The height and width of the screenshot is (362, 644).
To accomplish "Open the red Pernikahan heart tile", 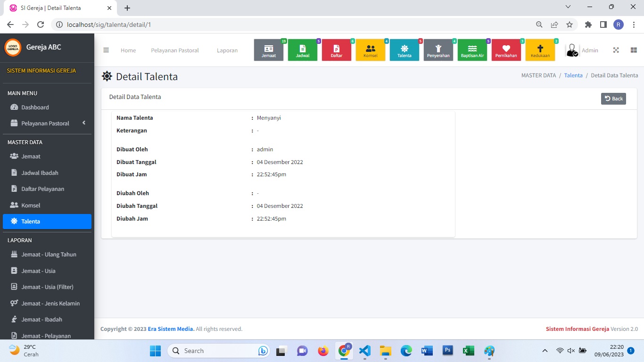I will pos(506,50).
